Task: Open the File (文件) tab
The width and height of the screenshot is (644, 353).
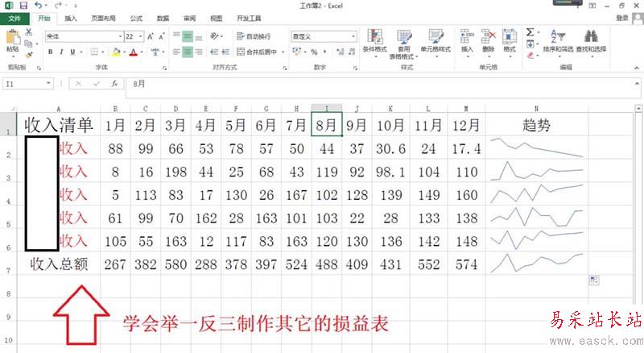Action: (x=14, y=19)
